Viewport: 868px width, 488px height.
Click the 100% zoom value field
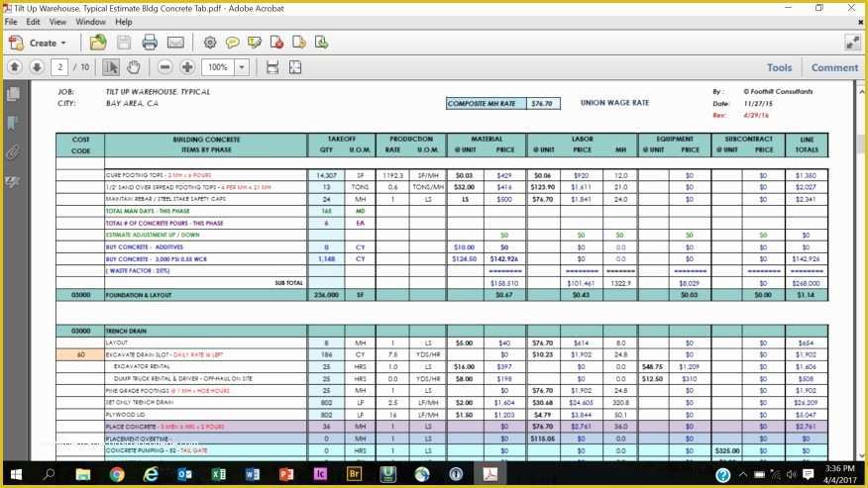coord(218,67)
